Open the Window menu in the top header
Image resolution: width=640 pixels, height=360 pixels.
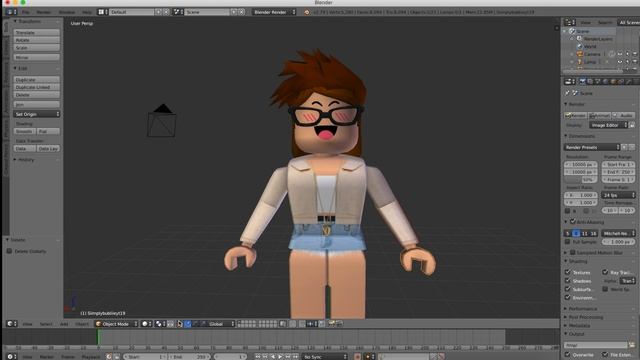click(67, 12)
